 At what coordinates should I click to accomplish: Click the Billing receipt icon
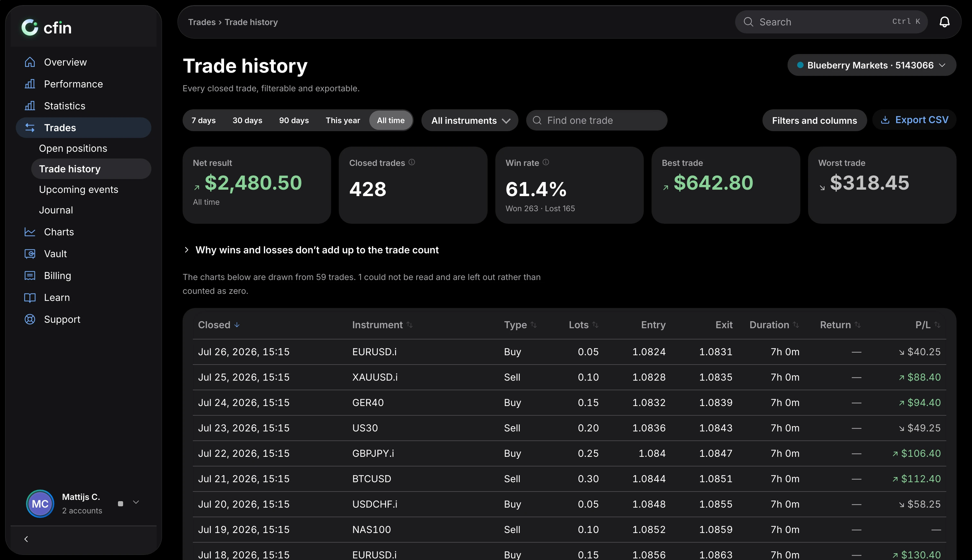tap(30, 276)
